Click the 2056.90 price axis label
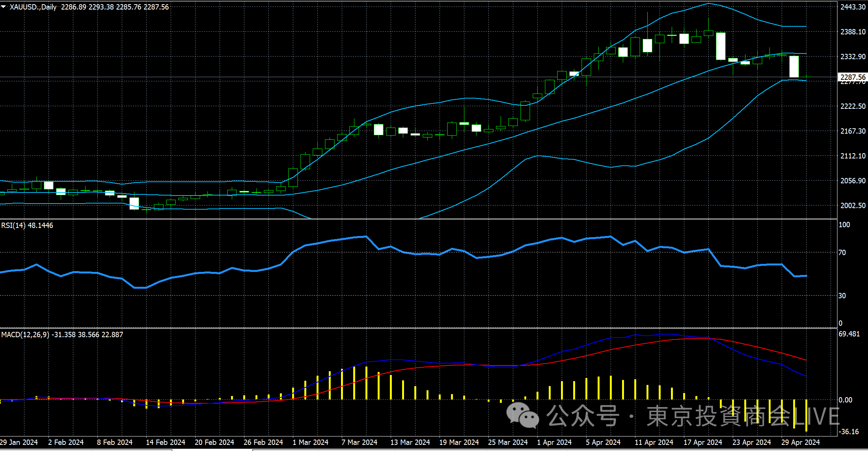The image size is (868, 451). tap(853, 181)
